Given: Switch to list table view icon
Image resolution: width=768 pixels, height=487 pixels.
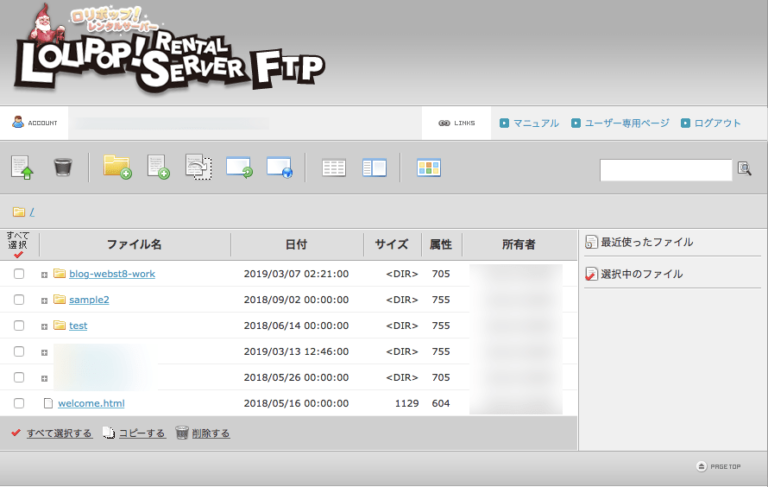Looking at the screenshot, I should point(334,168).
